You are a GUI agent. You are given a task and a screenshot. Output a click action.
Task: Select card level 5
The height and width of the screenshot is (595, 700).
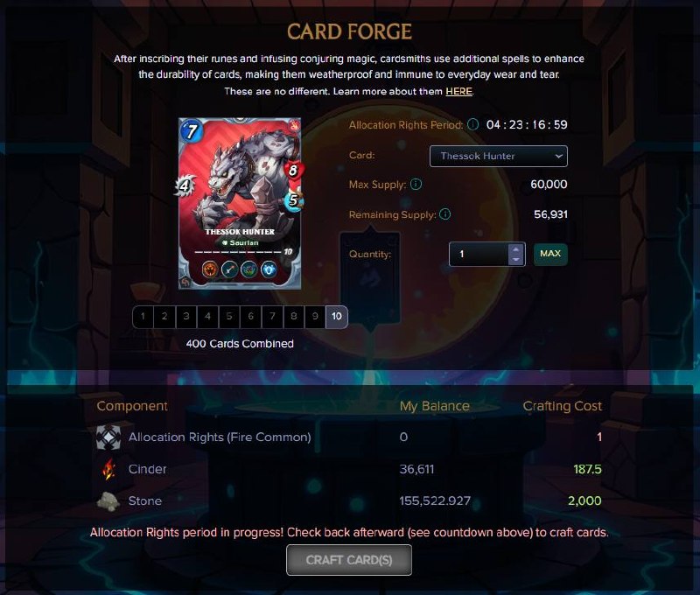tap(229, 317)
